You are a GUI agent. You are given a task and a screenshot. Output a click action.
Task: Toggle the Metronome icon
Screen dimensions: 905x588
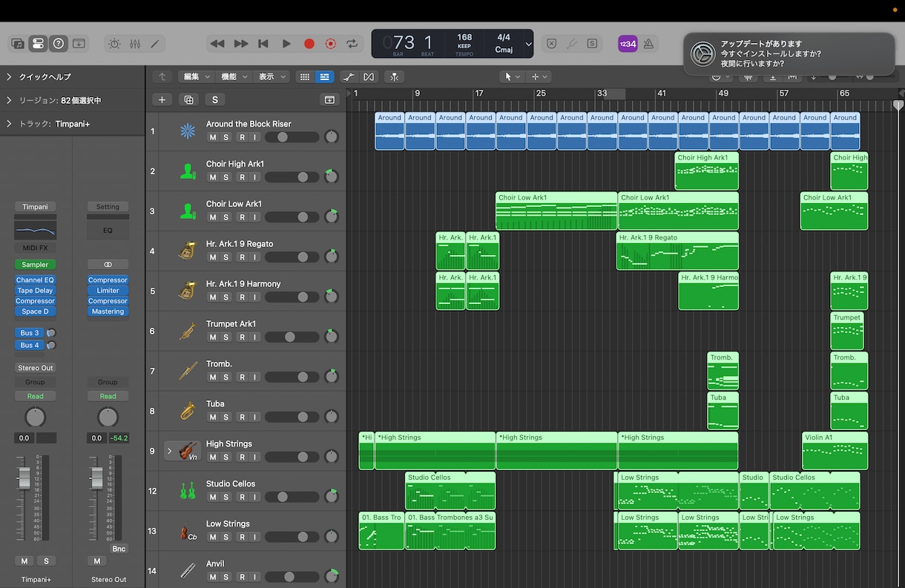[648, 44]
